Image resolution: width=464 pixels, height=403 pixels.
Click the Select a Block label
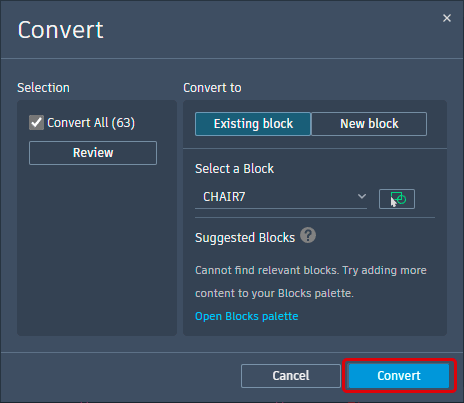tap(234, 169)
